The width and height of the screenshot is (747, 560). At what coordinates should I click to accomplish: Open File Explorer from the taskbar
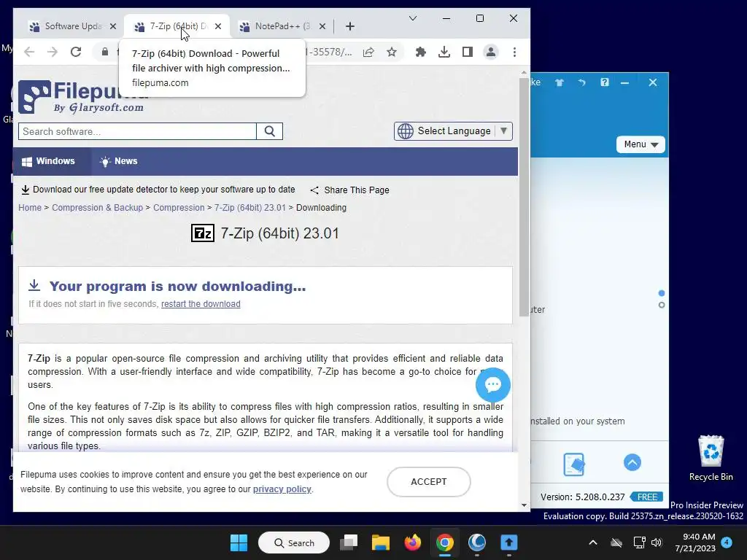coord(381,542)
